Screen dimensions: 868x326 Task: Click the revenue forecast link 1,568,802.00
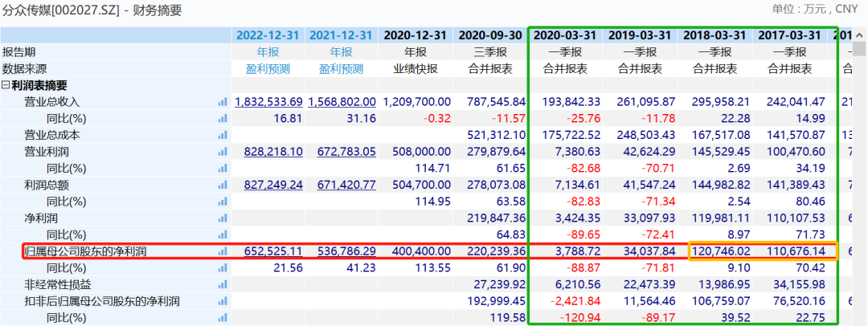[342, 102]
